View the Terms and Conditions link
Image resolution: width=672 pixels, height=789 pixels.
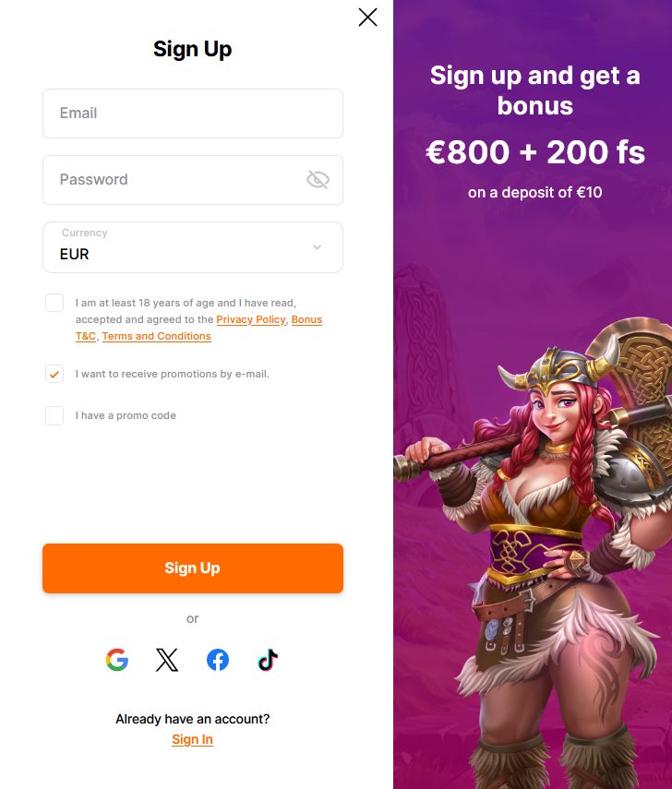[x=157, y=336]
